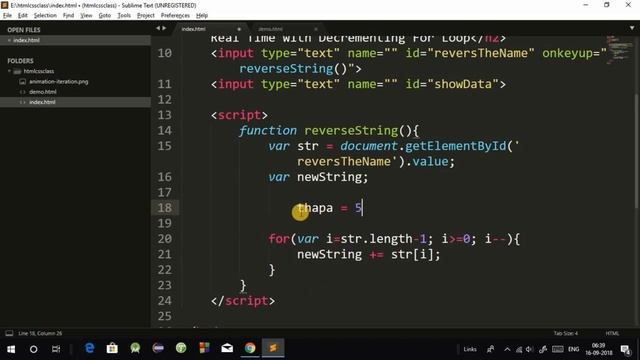Open the Windows Start menu
This screenshot has height=360, width=640.
(x=11, y=349)
